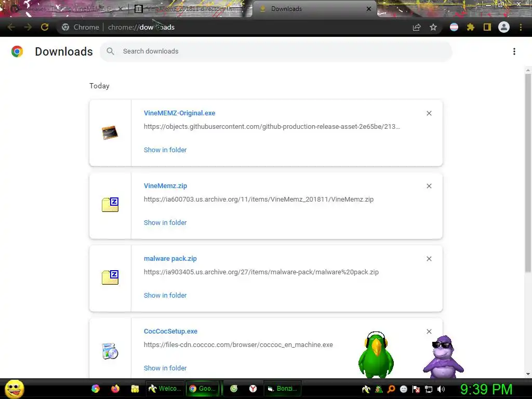Click the Chrome logo beside Downloads heading
Screen dimensions: 532x399
(17, 51)
